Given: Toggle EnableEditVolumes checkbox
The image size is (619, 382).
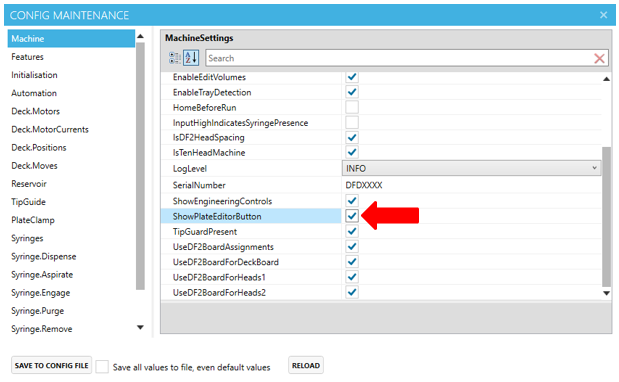Looking at the screenshot, I should (352, 77).
